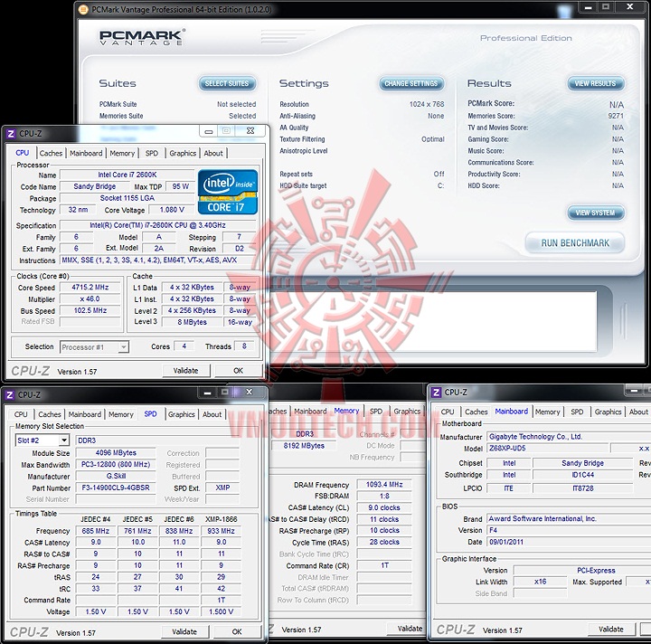Click the PCMark Vantage logo

142,37
